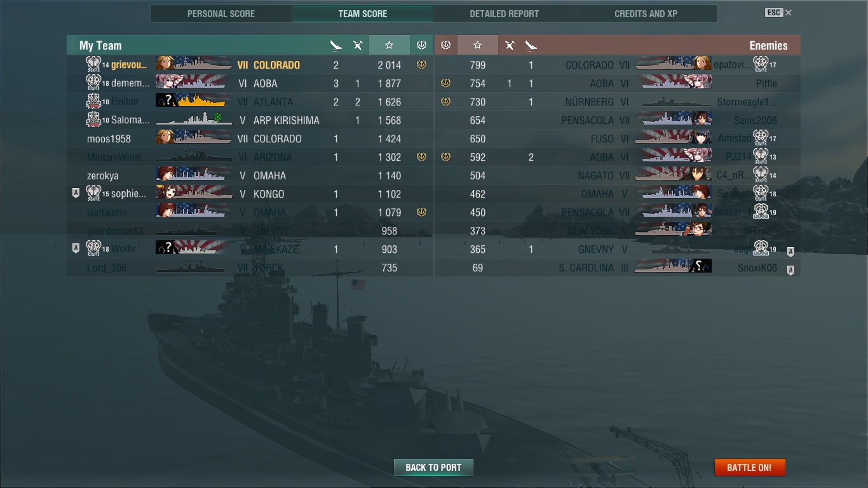Screen dimensions: 868x488
Task: Sort My Team by aircraft shot down icon
Action: [x=358, y=45]
